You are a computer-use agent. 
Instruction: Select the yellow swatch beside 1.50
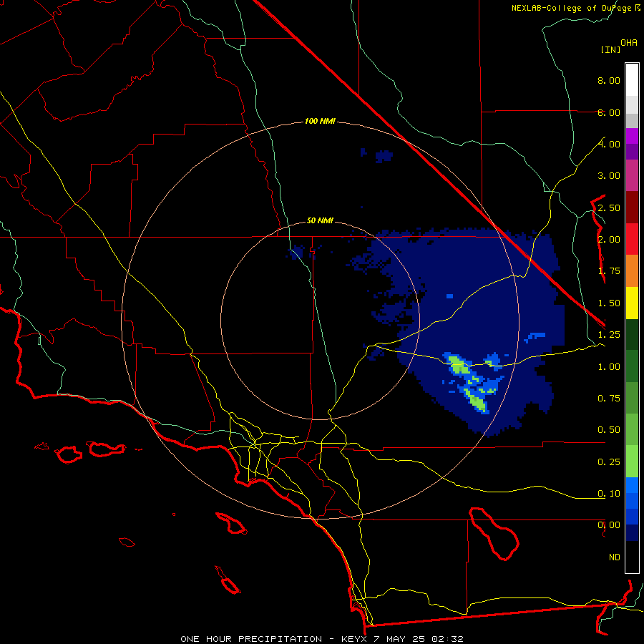632,303
